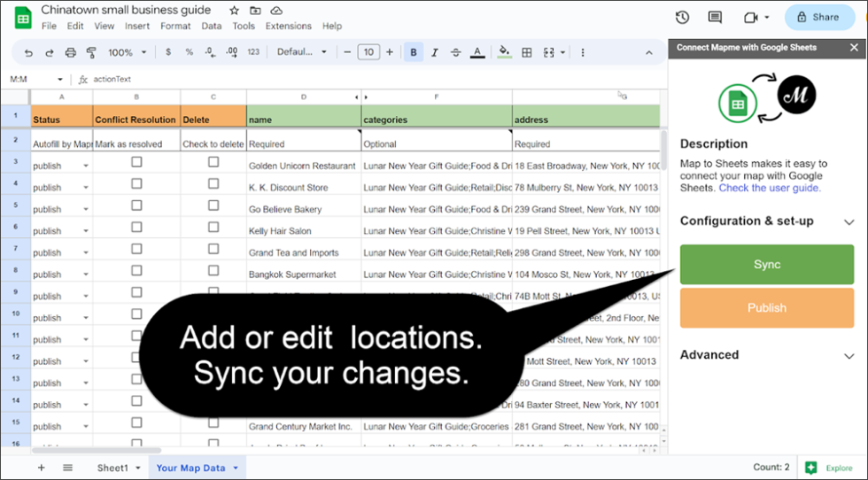Collapse the toolbar menus with caret

point(648,52)
